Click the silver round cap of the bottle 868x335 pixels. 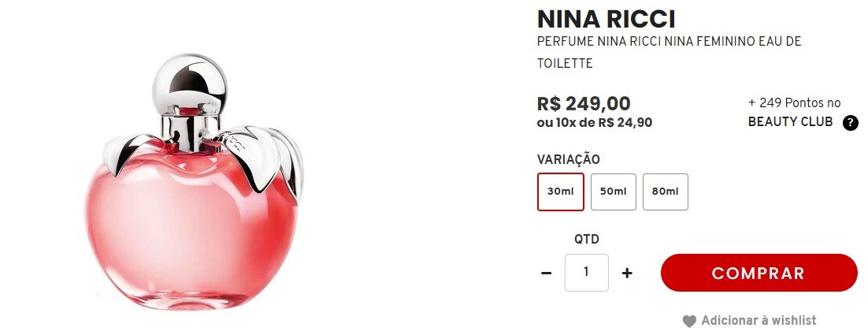click(189, 84)
